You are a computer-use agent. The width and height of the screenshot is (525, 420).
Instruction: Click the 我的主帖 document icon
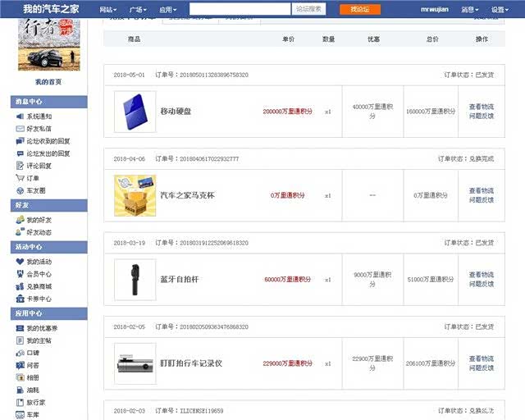tap(20, 340)
